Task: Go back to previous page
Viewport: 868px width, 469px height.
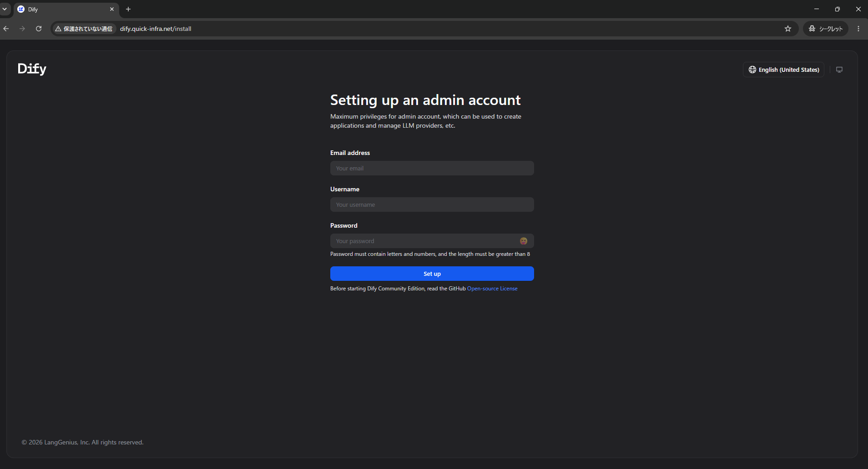Action: pos(6,29)
